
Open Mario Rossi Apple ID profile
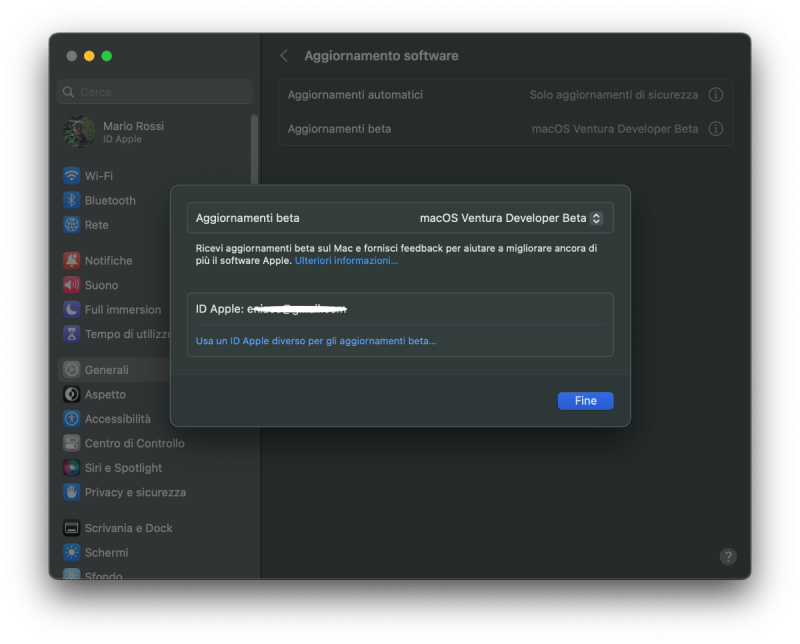pos(132,132)
